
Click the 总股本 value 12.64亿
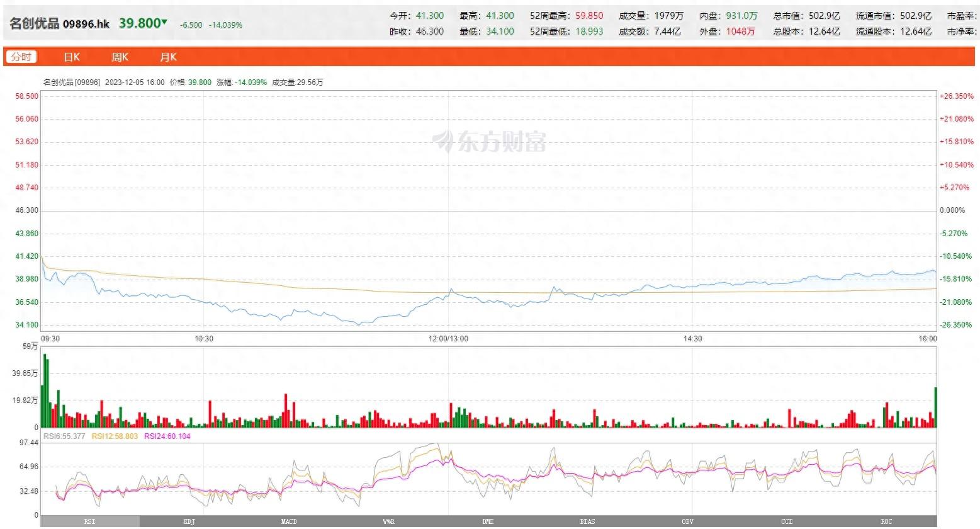(825, 31)
